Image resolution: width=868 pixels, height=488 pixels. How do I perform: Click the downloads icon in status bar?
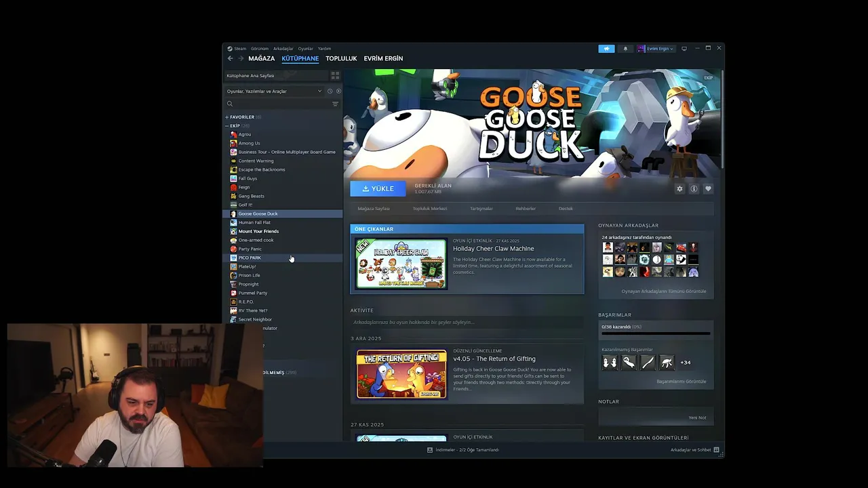(x=430, y=450)
